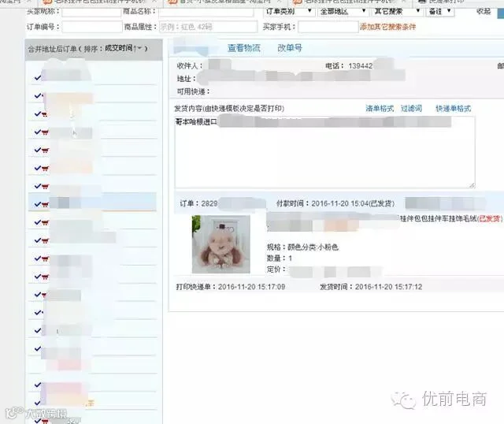The image size is (504, 424).
Task: Select the highlighted blue order row
Action: point(92,202)
